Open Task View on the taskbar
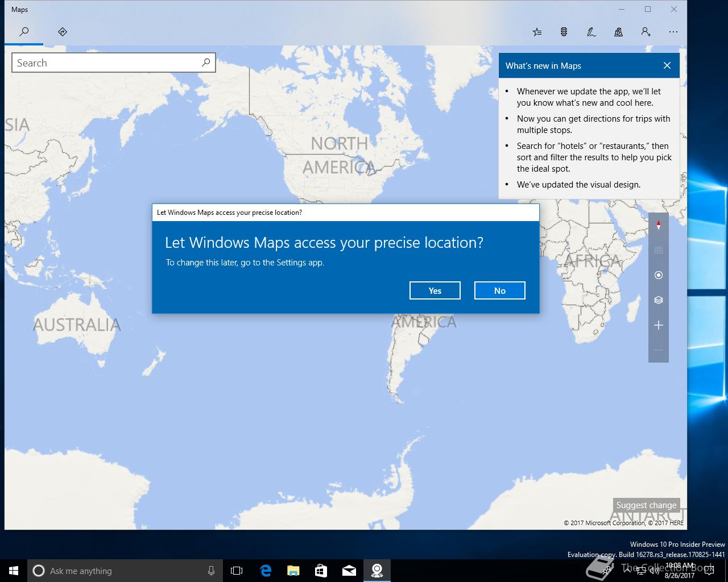Viewport: 728px width, 582px height. 237,571
